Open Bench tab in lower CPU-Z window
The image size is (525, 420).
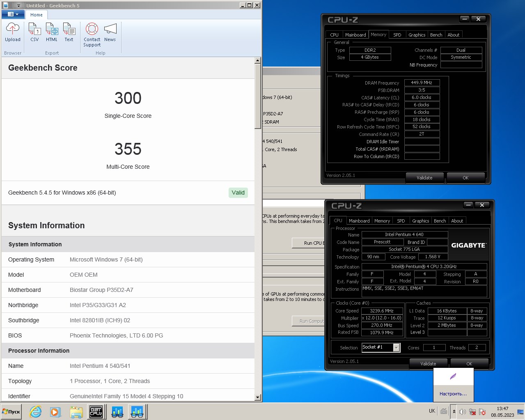coord(440,221)
